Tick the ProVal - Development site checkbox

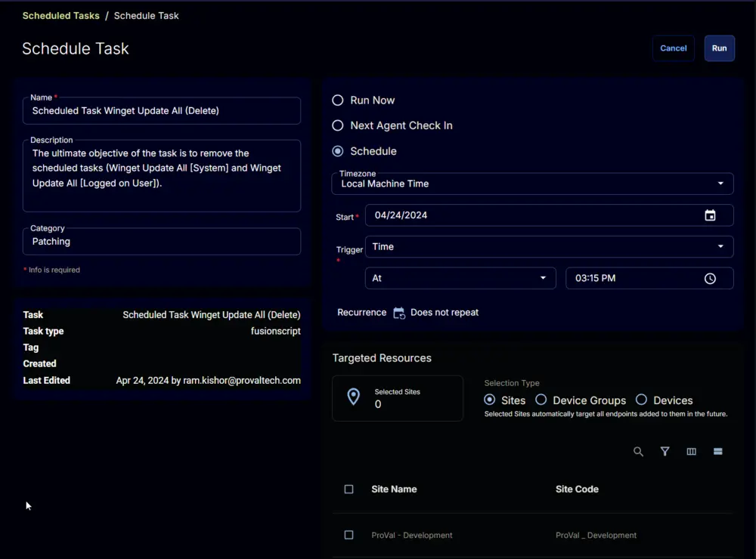[349, 535]
